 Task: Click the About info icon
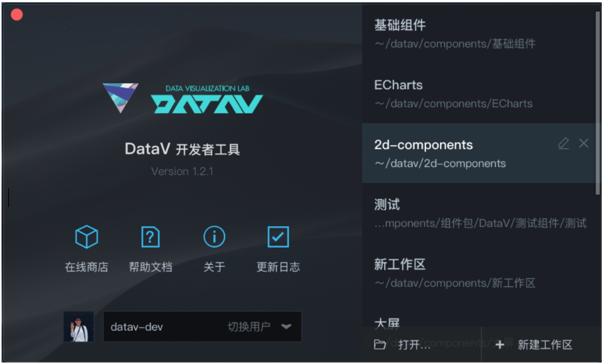pos(214,237)
